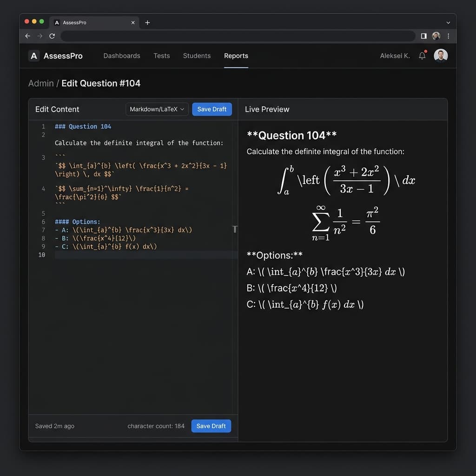Click the browser profile avatar in toolbar
The width and height of the screenshot is (476, 476).
[x=436, y=36]
